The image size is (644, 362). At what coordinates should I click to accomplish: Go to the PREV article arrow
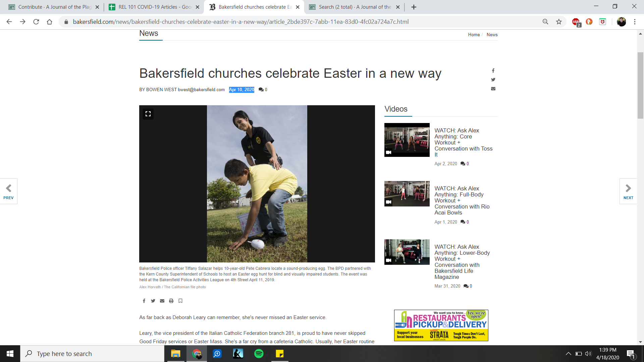pos(9,191)
